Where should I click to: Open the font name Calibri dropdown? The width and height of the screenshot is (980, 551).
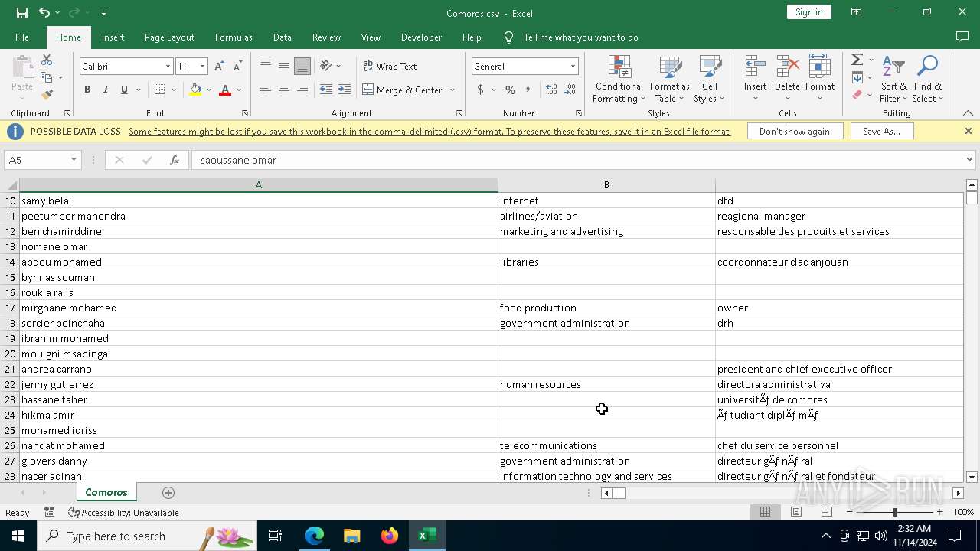point(168,67)
